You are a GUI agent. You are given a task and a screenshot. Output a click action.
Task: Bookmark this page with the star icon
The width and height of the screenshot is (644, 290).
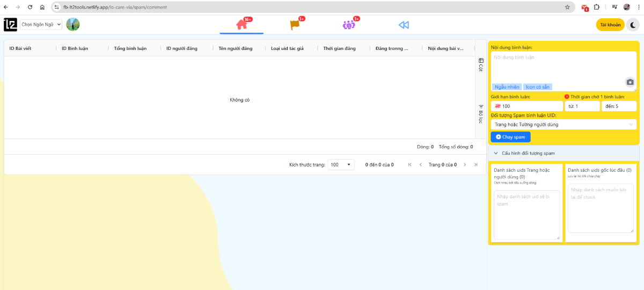click(567, 7)
